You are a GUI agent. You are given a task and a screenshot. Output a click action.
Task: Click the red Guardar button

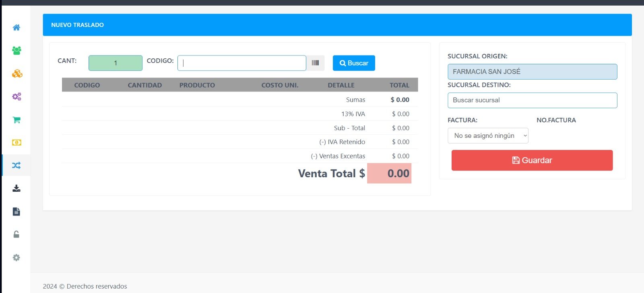pos(532,160)
